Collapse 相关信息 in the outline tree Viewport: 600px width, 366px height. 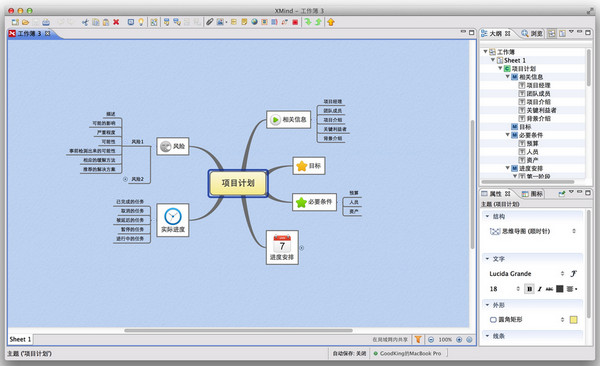507,77
